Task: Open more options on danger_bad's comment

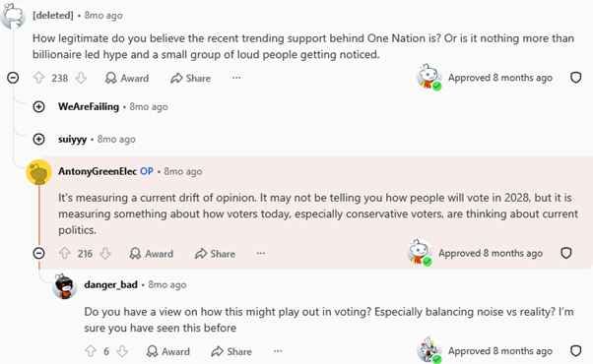Action: coord(278,351)
